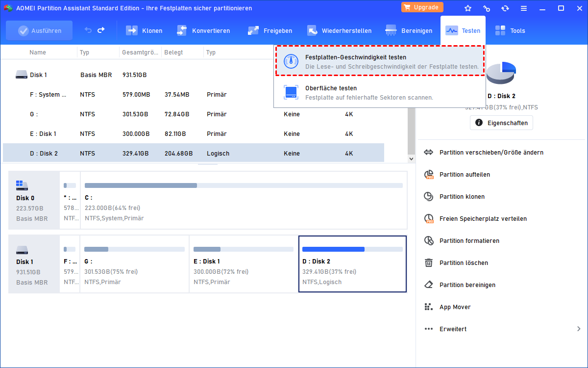
Task: Select Partition verschieben/Größe ändern
Action: pyautogui.click(x=491, y=153)
